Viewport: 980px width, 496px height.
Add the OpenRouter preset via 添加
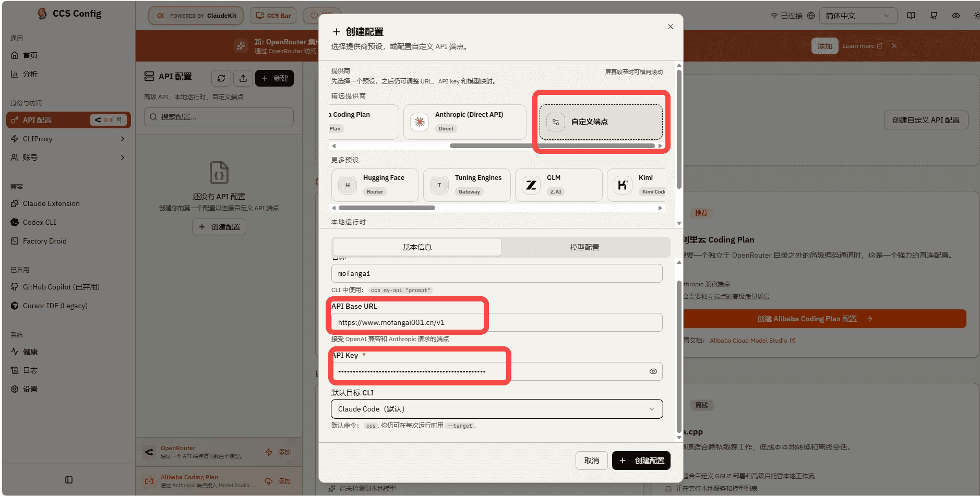point(278,452)
